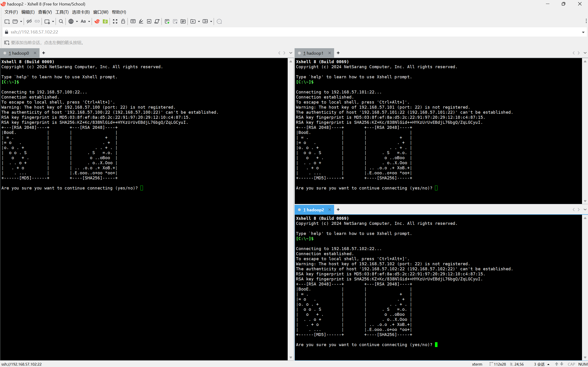588x367 pixels.
Task: Open the search magnifier tool
Action: (61, 21)
